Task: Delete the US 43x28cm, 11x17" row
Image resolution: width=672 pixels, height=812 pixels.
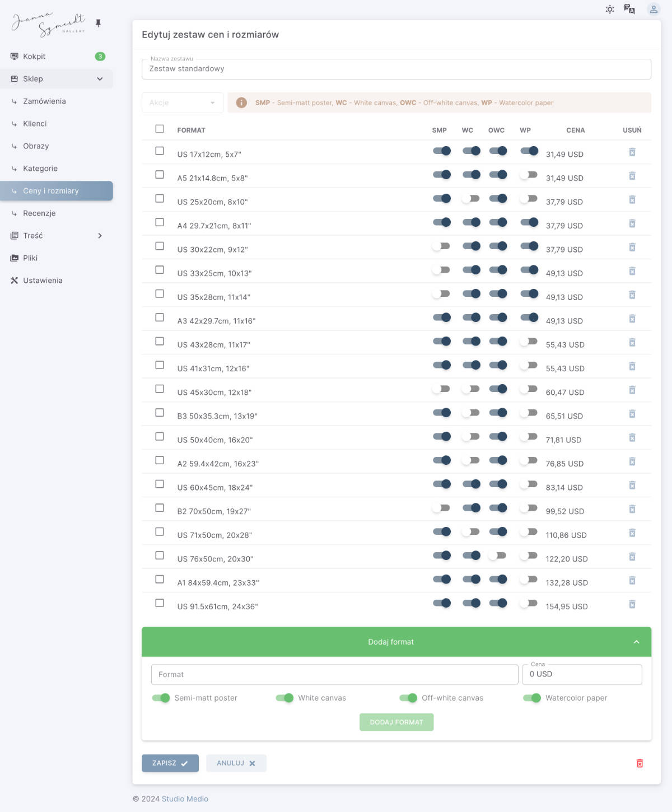Action: [632, 343]
